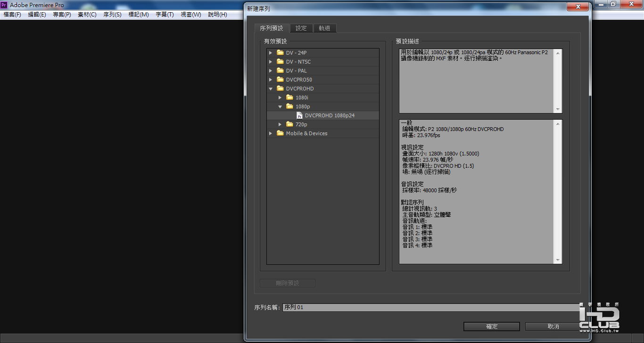Click the 刪除預設 button

[x=288, y=283]
